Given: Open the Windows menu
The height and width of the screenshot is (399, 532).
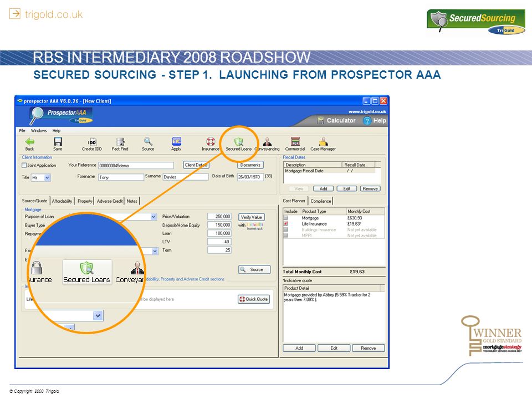Looking at the screenshot, I should pos(39,131).
